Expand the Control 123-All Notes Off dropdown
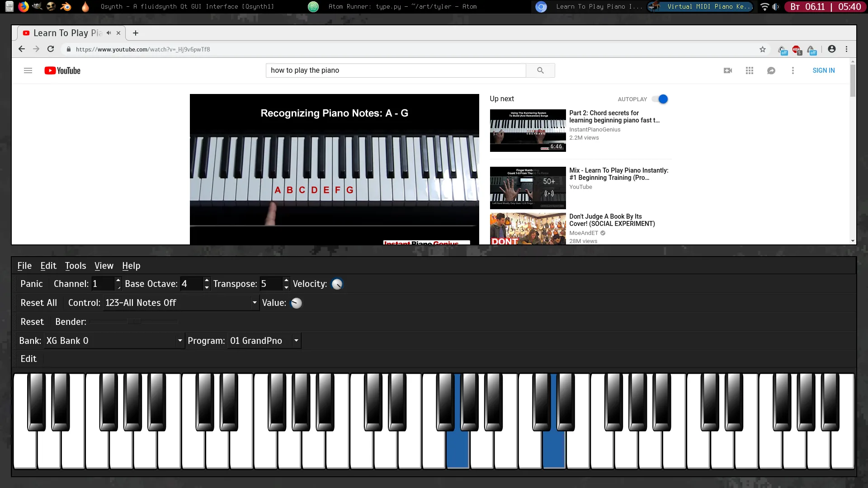 255,303
